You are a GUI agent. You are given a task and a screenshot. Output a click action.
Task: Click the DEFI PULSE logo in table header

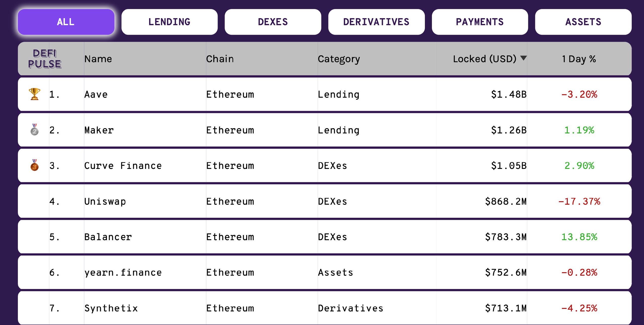pyautogui.click(x=45, y=59)
